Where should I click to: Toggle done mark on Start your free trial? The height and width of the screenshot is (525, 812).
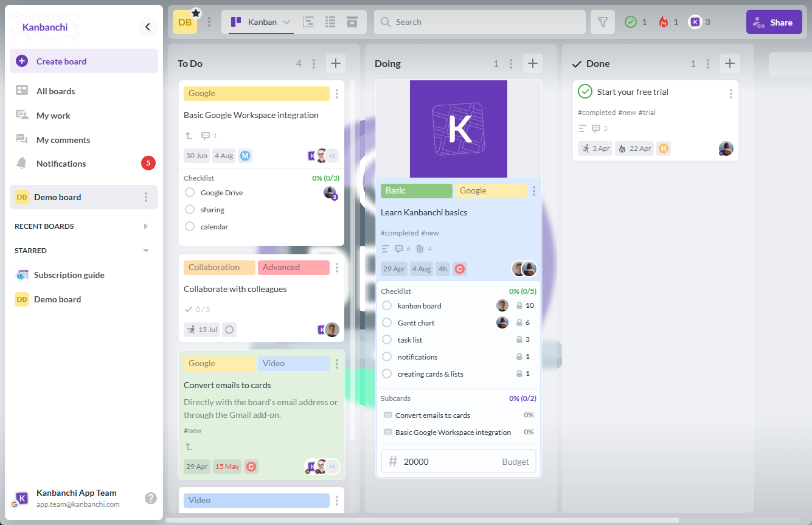(585, 92)
